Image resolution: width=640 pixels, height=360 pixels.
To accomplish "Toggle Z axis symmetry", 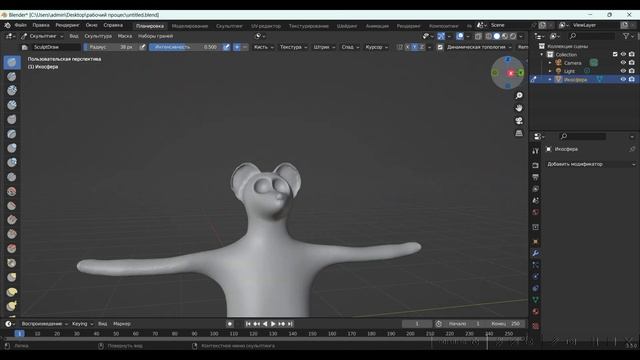I will [422, 47].
